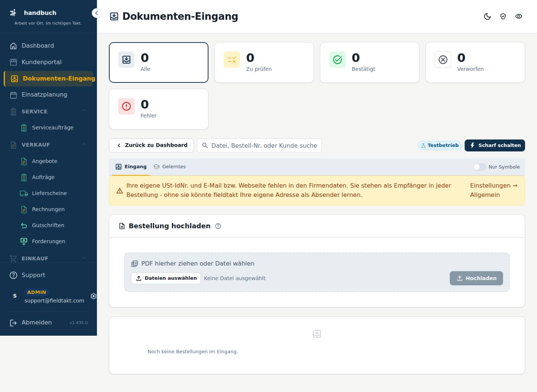Click help question mark beside Bestellung hochladen
537x392 pixels.
[218, 226]
